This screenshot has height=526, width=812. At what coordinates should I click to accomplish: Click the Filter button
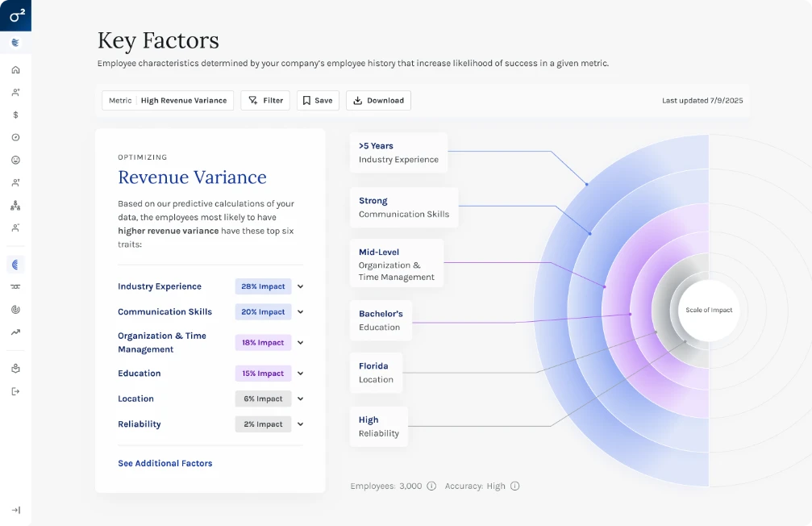click(x=265, y=101)
